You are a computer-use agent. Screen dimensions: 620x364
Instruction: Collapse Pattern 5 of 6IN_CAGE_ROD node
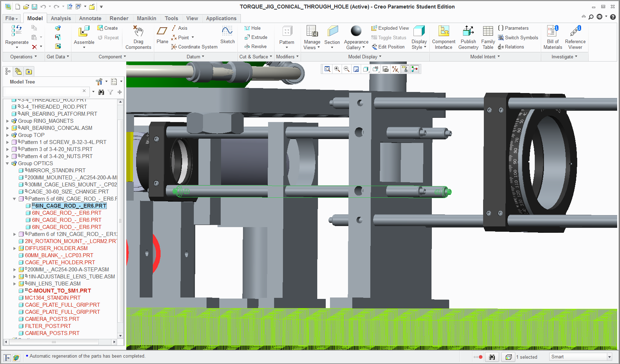[15, 199]
